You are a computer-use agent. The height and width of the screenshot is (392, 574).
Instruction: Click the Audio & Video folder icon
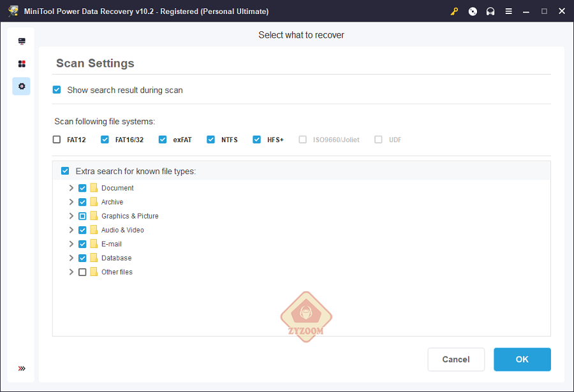[94, 229]
